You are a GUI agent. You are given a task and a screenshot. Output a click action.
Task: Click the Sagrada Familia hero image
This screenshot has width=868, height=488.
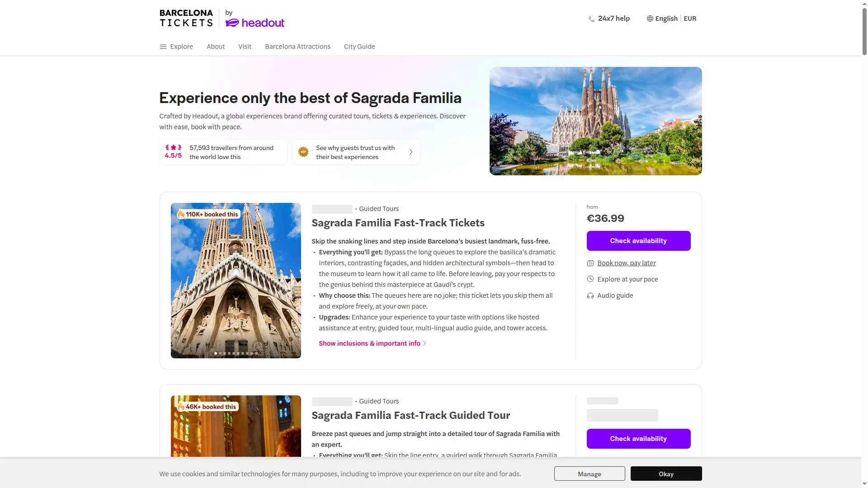pos(595,121)
